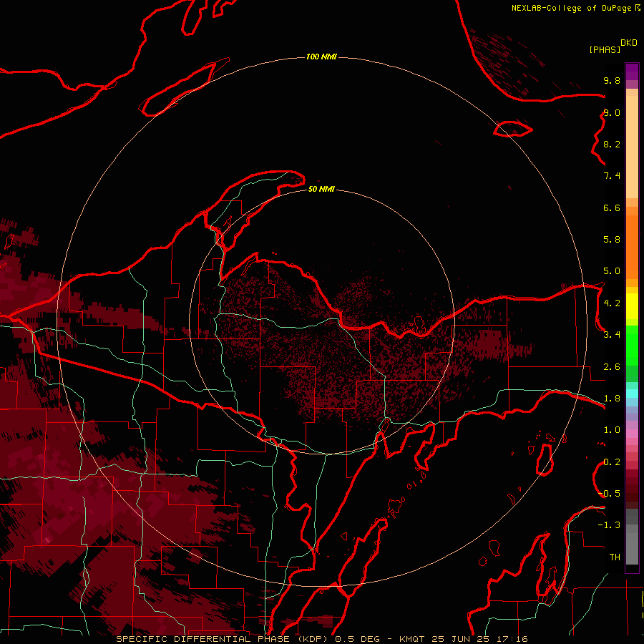The height and width of the screenshot is (644, 644).
Task: Pick the cyan band of color scale
Action: (632, 394)
